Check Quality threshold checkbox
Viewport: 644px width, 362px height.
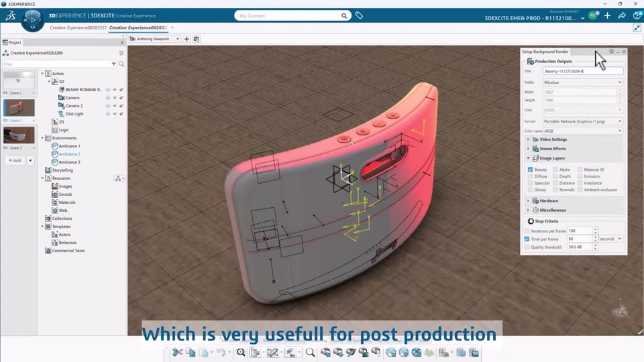click(527, 247)
